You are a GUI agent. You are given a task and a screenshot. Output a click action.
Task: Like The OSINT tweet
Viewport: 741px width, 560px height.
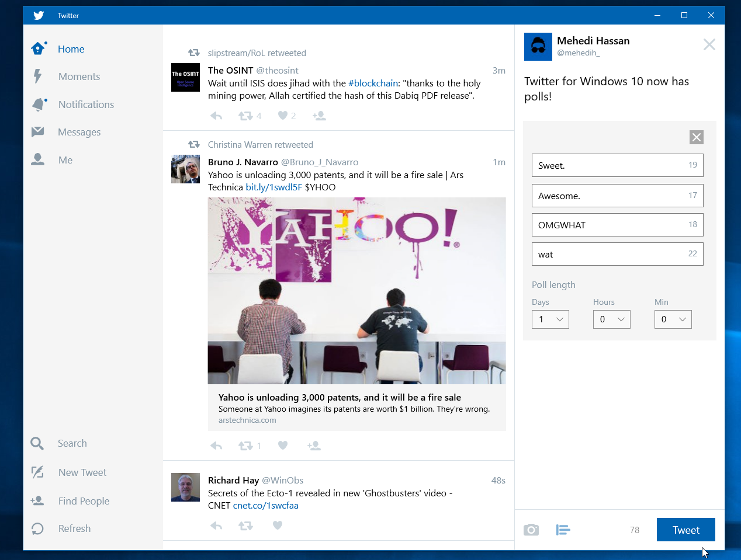[283, 116]
